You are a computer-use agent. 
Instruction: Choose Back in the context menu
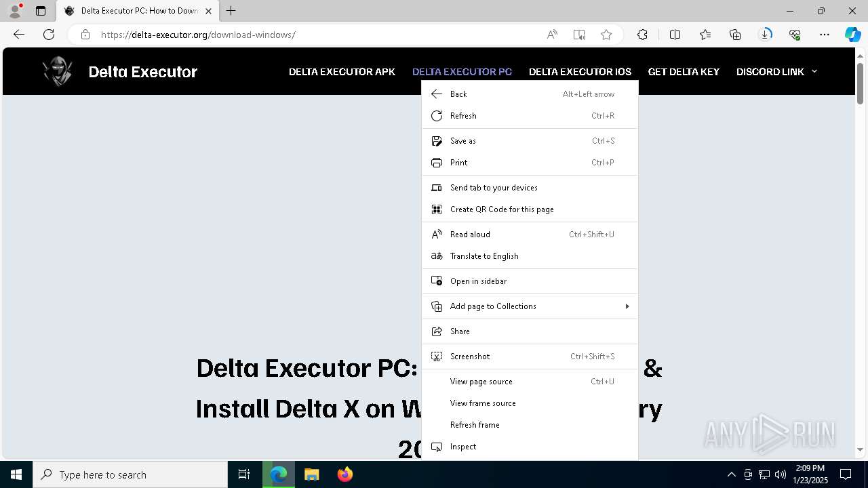[530, 94]
